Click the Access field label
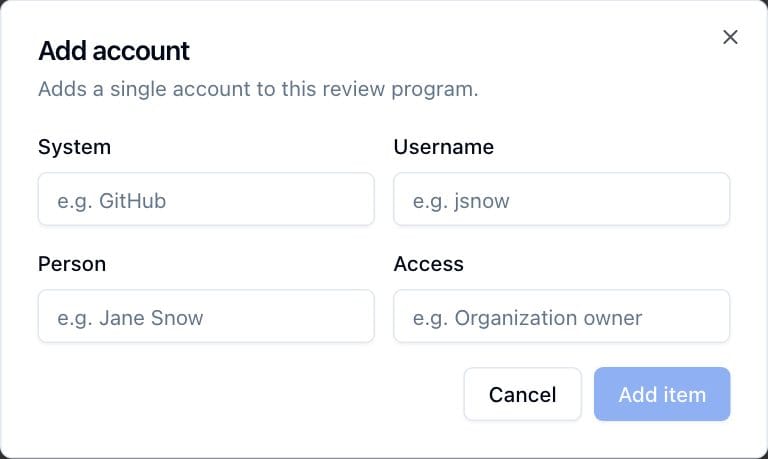This screenshot has width=768, height=459. [429, 264]
